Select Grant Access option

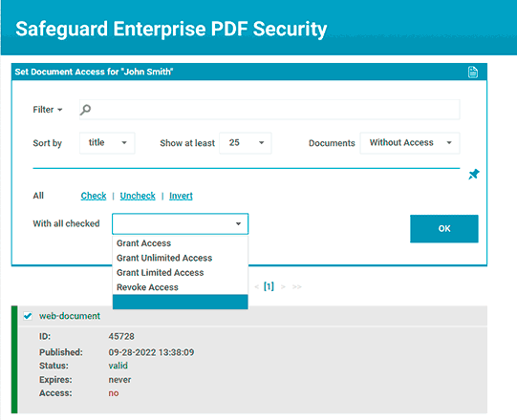click(143, 243)
